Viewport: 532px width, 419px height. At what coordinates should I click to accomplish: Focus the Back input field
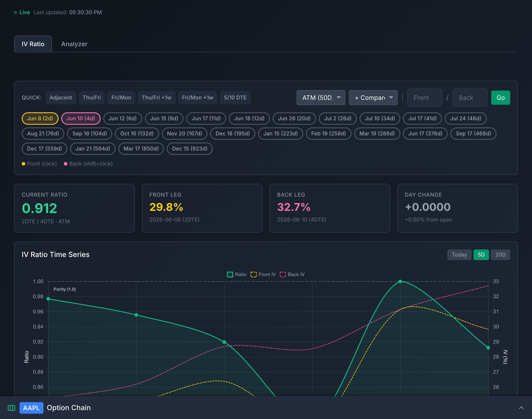(470, 98)
